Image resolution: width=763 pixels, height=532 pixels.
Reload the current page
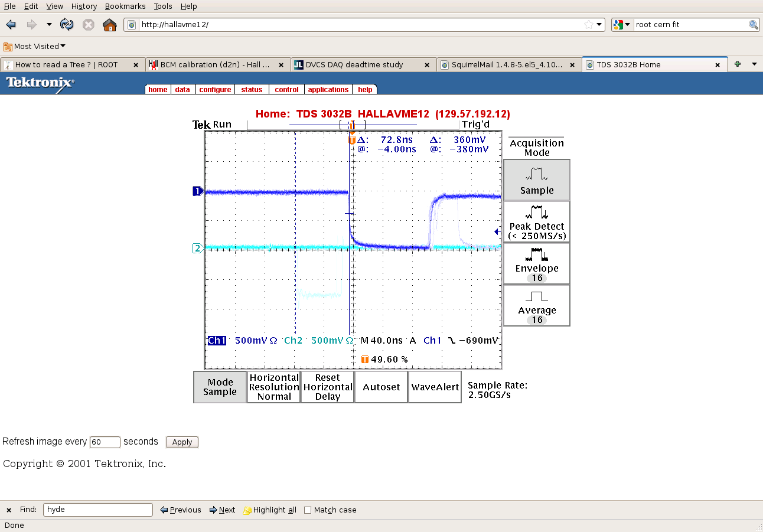pyautogui.click(x=67, y=25)
